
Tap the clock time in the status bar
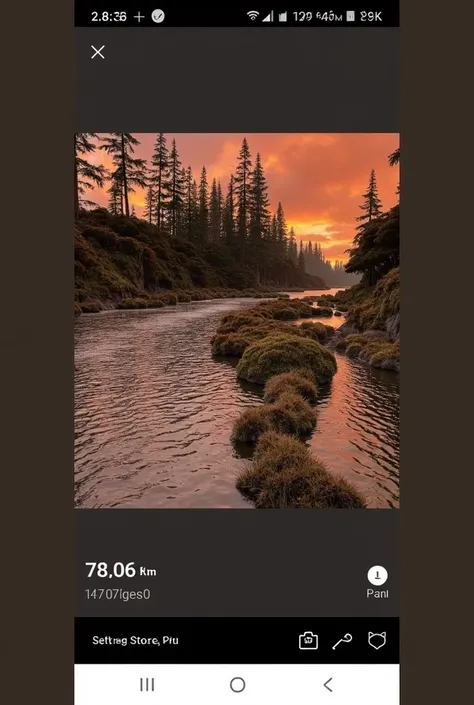pyautogui.click(x=109, y=17)
